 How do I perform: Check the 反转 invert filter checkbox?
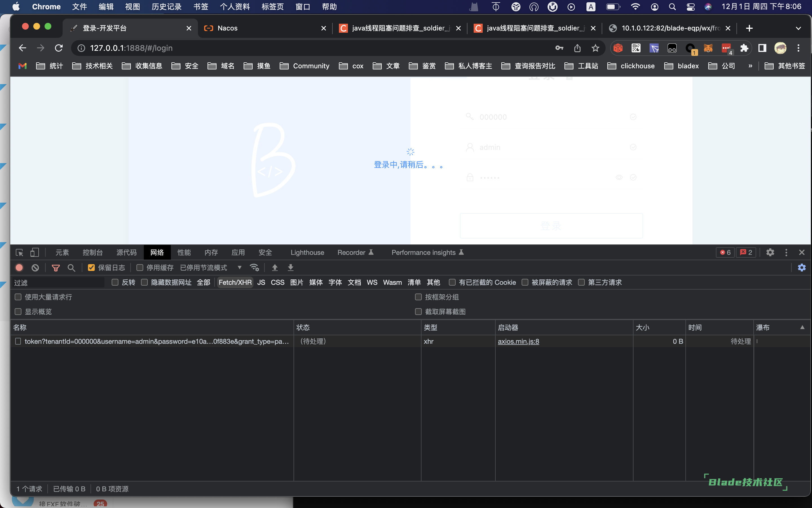point(115,282)
